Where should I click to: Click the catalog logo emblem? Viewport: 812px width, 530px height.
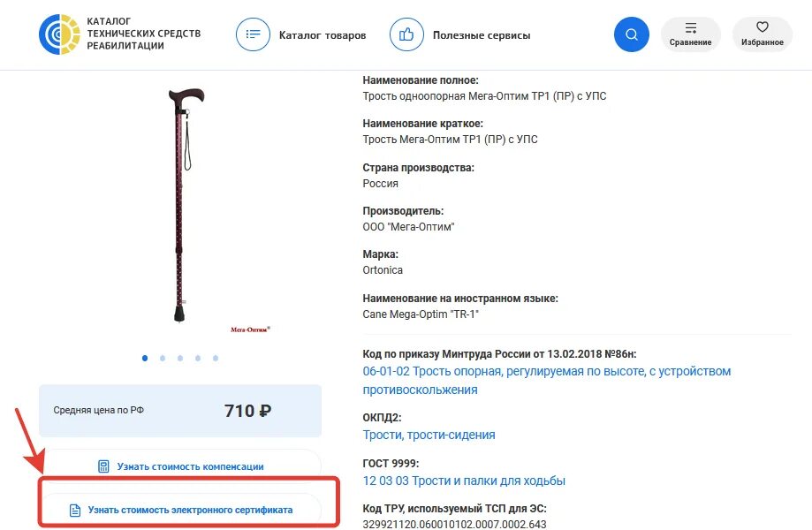point(59,34)
